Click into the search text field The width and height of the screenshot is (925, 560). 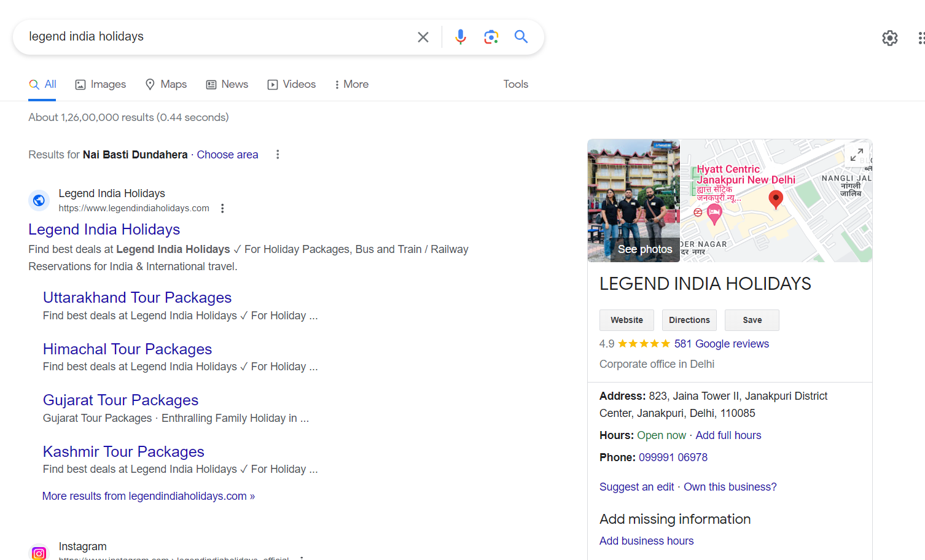215,37
